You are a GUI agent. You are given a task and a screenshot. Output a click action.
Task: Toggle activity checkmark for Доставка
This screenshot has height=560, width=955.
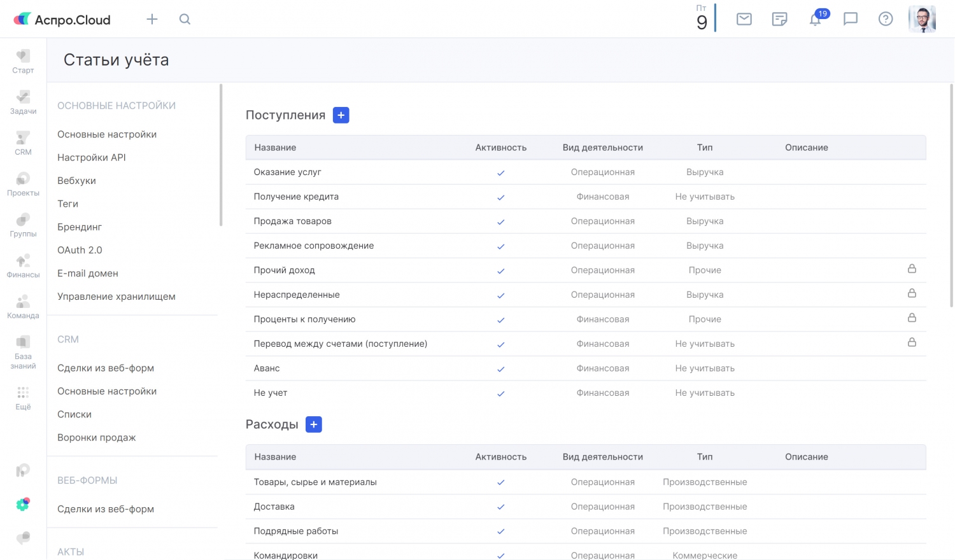point(501,507)
